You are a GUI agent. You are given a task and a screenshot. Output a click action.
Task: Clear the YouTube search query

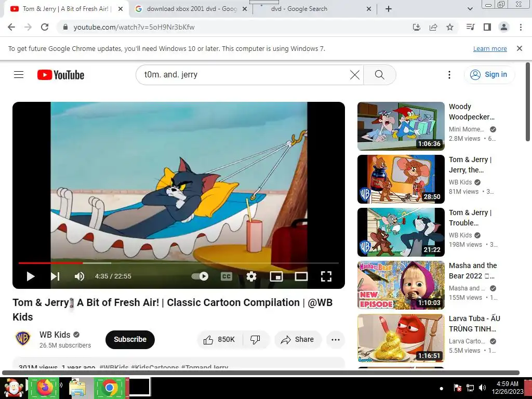pos(354,75)
